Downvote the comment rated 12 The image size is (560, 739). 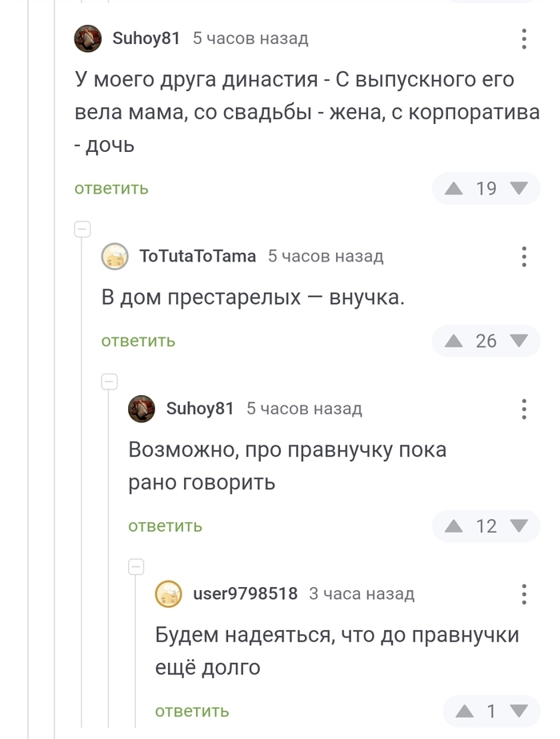point(519,526)
